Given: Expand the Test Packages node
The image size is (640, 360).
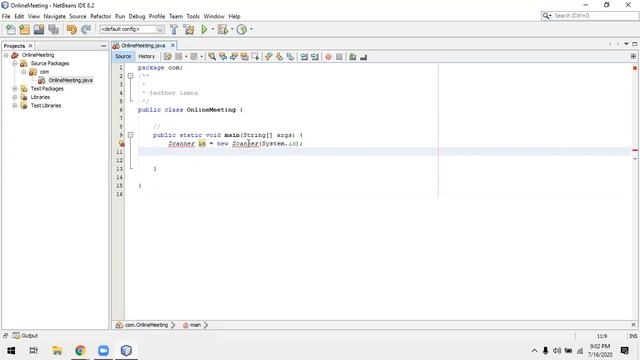Looking at the screenshot, I should click(15, 89).
